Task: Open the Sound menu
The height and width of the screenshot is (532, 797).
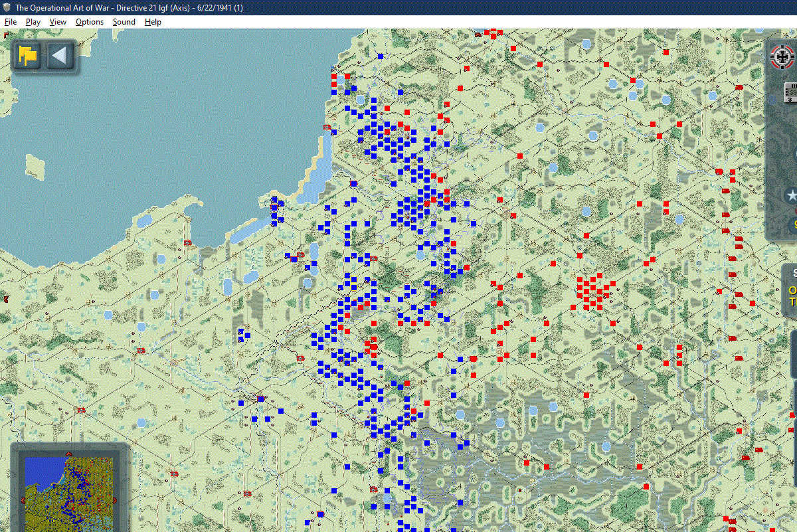Action: pos(124,22)
